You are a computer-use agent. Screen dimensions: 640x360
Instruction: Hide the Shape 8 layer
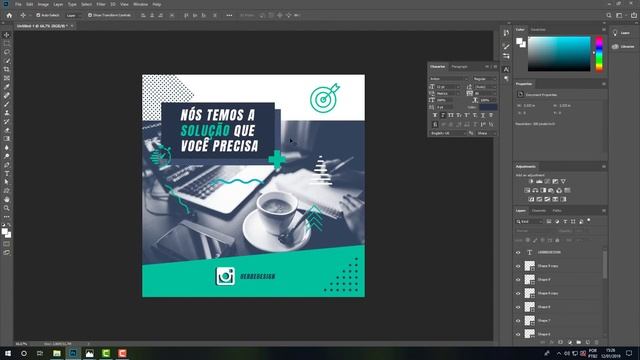(x=518, y=307)
